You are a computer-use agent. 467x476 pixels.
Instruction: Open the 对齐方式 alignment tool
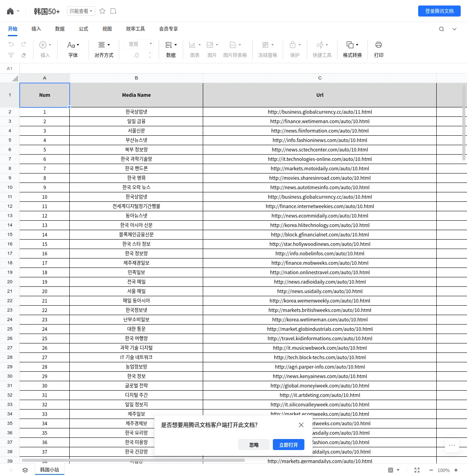104,50
